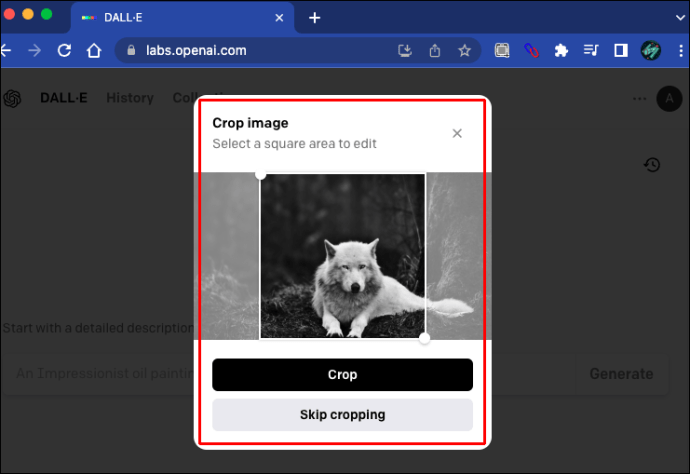The image size is (690, 474).
Task: Choose Skip cropping
Action: (342, 415)
